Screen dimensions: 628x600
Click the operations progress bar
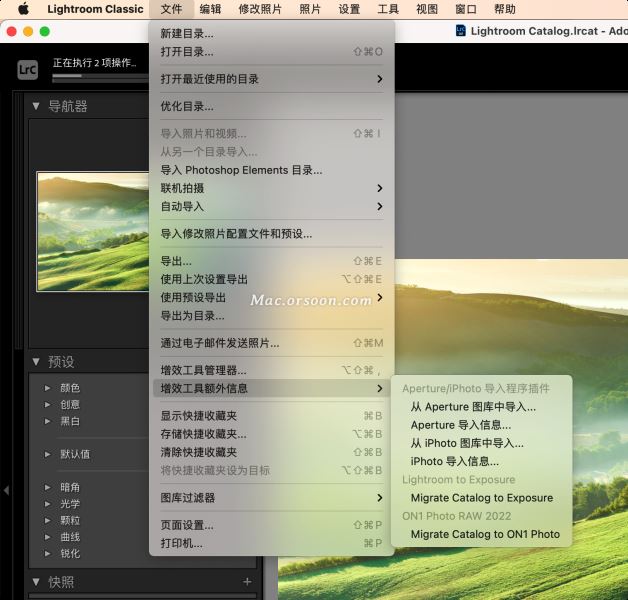pos(100,76)
